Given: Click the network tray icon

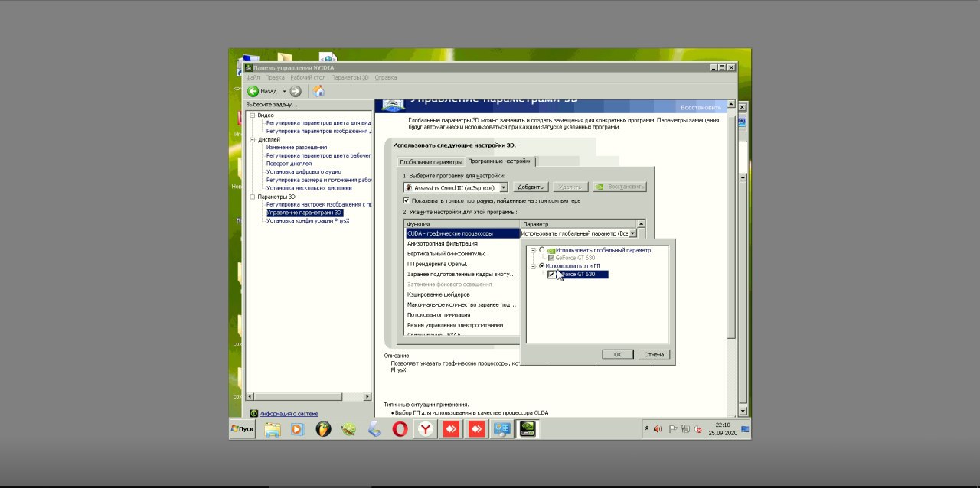Looking at the screenshot, I should pos(686,429).
